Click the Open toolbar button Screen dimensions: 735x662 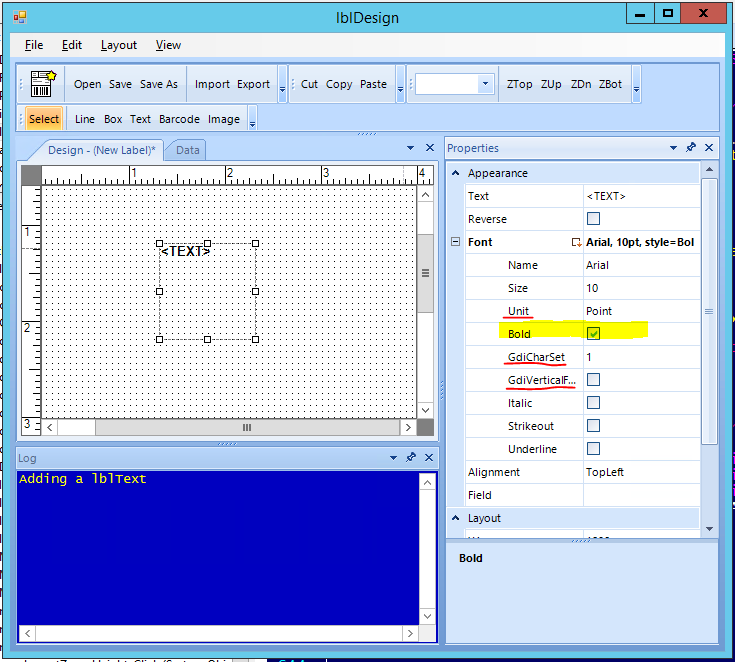pyautogui.click(x=87, y=84)
